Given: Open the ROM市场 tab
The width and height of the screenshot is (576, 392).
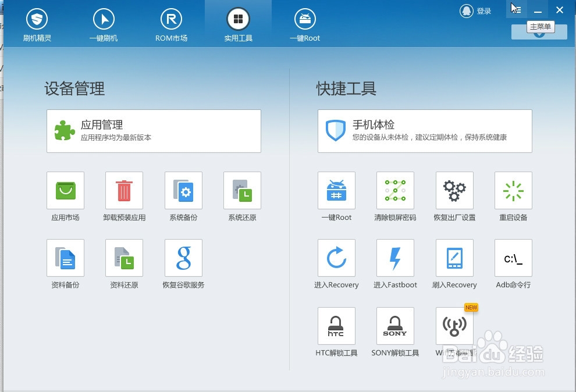Looking at the screenshot, I should (x=171, y=25).
